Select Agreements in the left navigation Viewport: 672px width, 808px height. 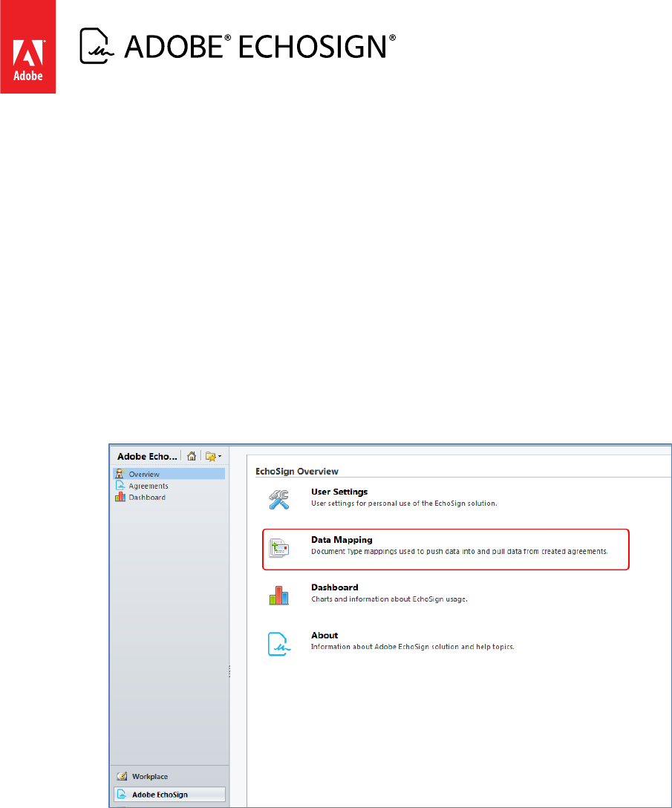[149, 486]
